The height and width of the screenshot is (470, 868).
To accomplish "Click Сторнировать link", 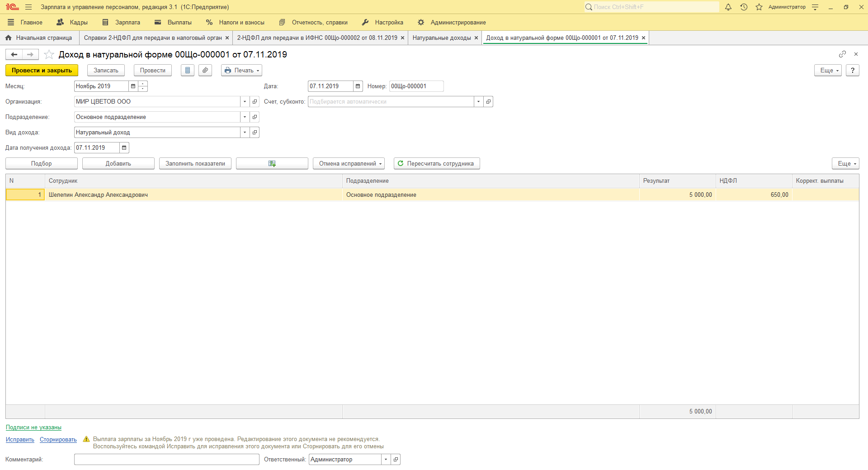I will [58, 439].
